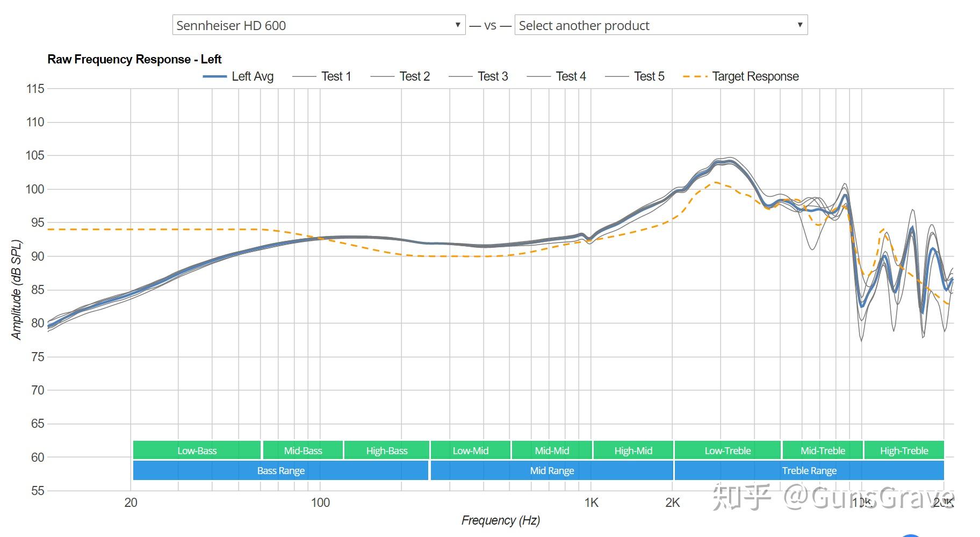Select the blue Treble Range bar
Screen dimensions: 980x537
click(809, 470)
